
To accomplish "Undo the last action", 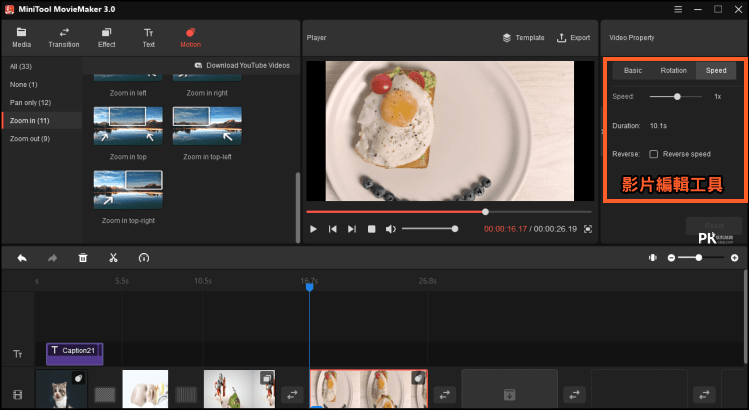I will (22, 258).
